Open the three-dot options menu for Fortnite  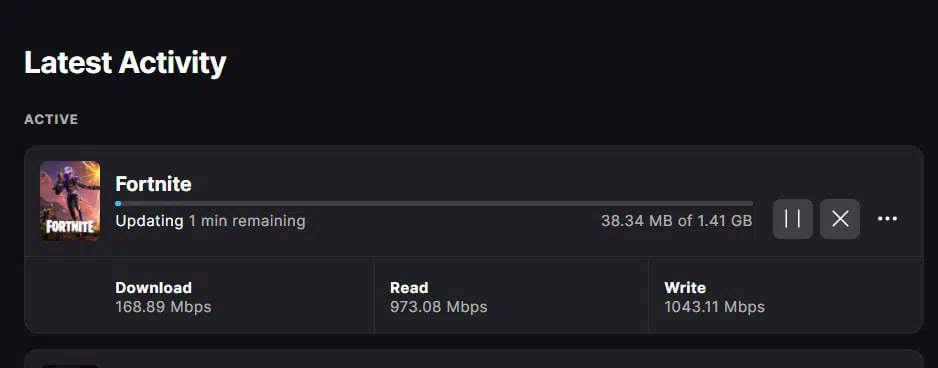[887, 219]
